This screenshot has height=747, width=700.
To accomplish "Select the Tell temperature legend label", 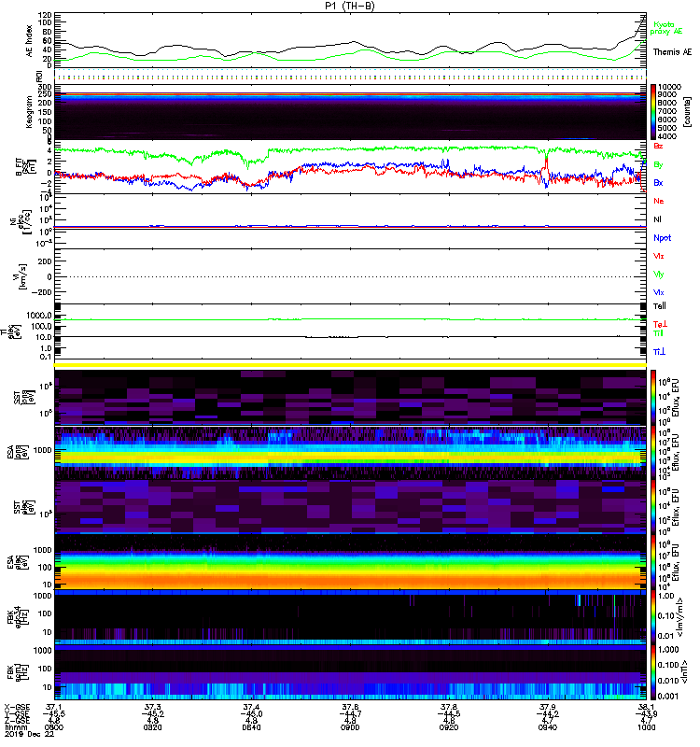I will (659, 306).
